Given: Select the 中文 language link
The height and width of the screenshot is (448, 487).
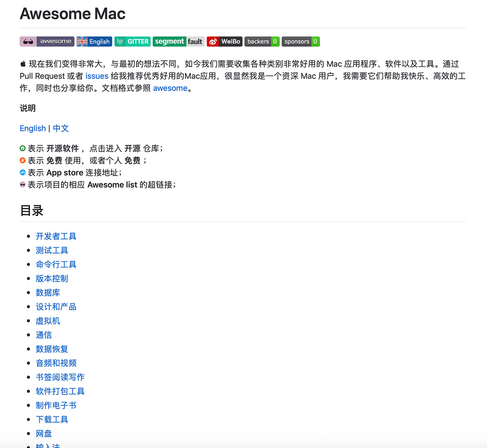Looking at the screenshot, I should click(x=61, y=129).
